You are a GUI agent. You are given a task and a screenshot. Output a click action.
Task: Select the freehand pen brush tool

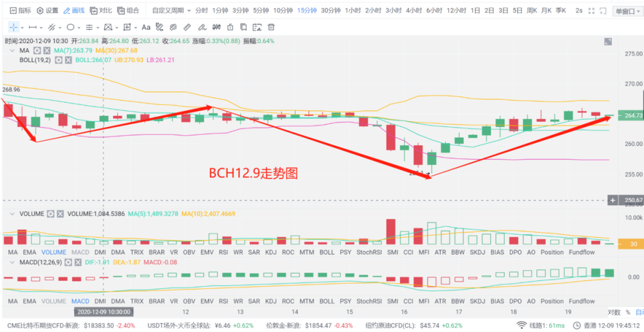point(202,28)
